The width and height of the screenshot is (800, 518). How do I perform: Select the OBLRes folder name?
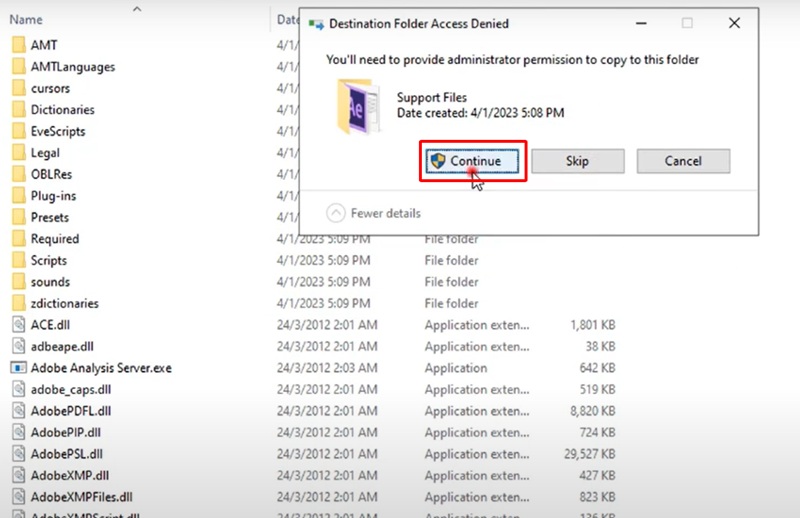(52, 174)
